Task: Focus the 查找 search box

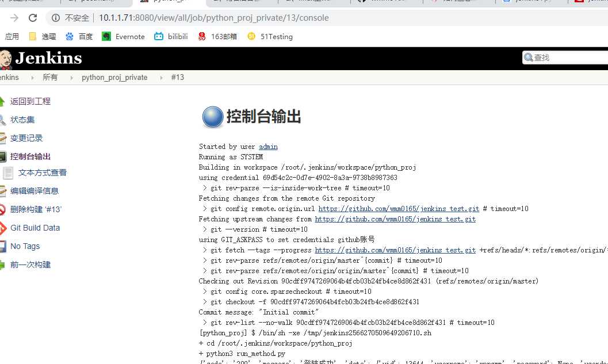Action: tap(565, 58)
